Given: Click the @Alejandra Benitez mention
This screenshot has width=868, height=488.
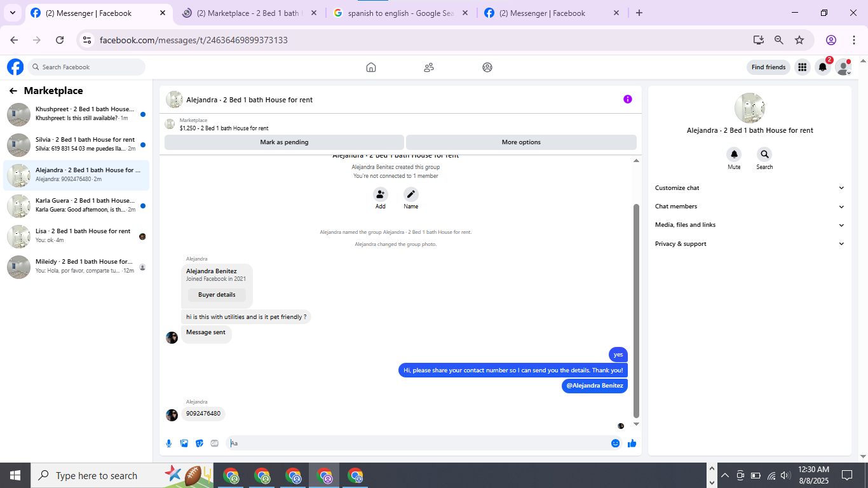Looking at the screenshot, I should [x=595, y=386].
